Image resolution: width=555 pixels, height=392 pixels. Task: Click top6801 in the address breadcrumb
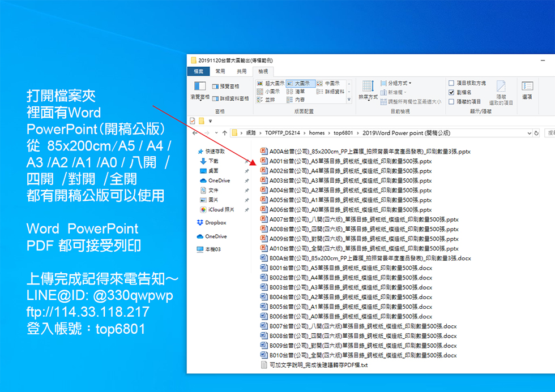(x=344, y=133)
